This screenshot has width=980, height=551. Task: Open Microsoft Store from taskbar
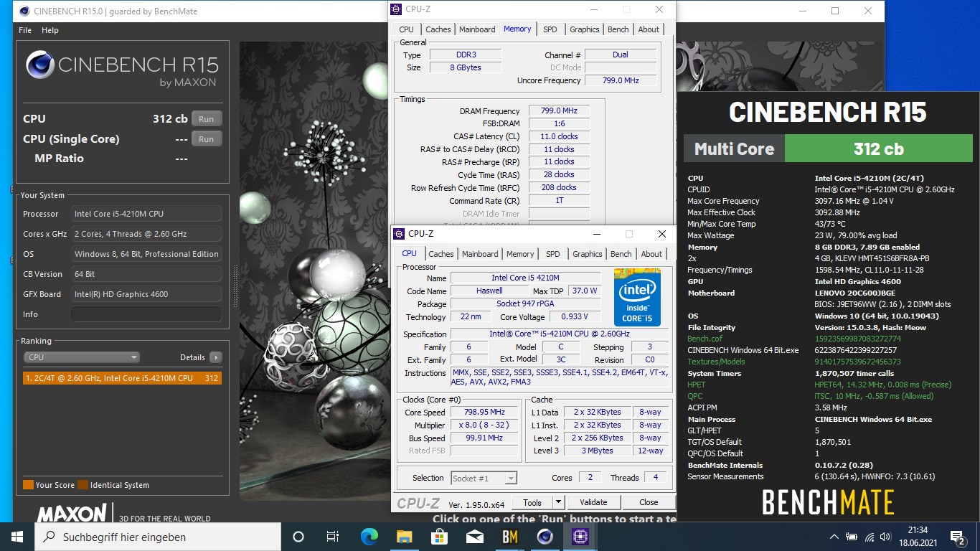[439, 537]
